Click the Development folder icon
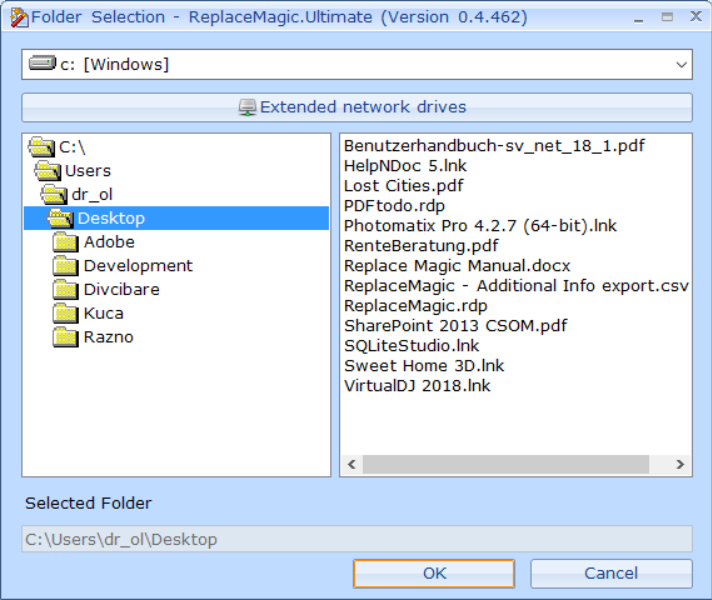712x600 pixels. (x=66, y=266)
